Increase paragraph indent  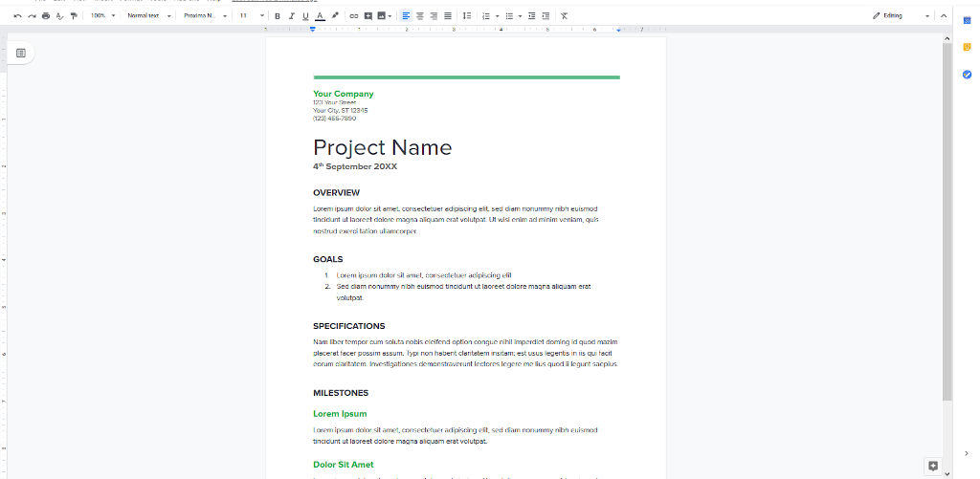click(546, 15)
